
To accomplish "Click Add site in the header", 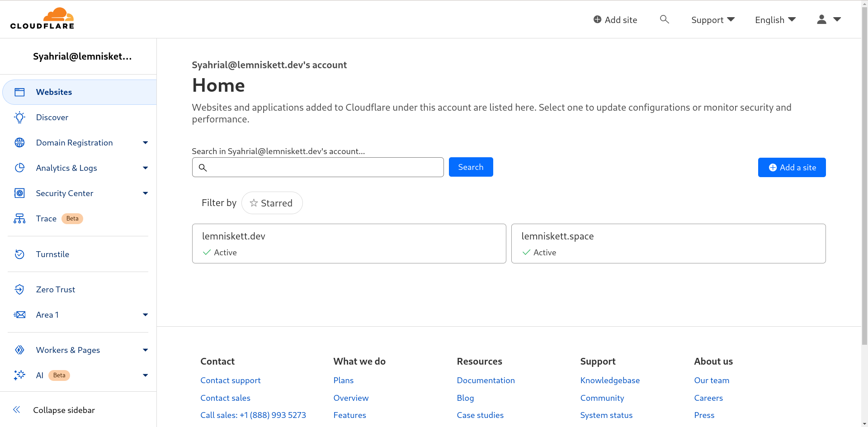I will pos(615,20).
